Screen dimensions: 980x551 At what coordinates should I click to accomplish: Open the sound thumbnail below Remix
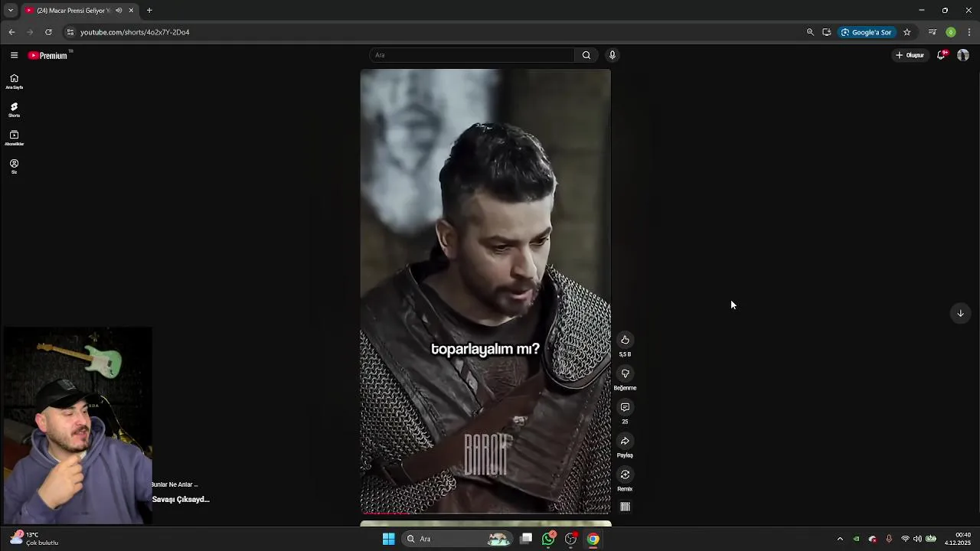[625, 507]
